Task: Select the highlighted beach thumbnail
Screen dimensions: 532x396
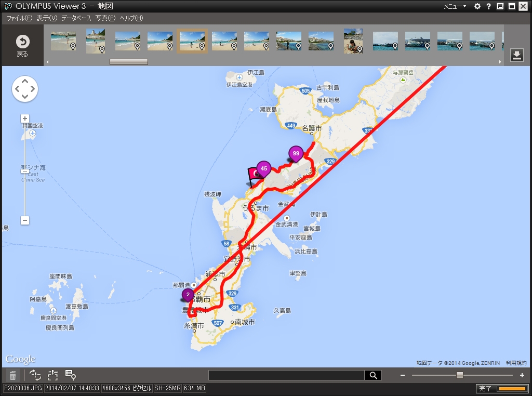Action: pyautogui.click(x=192, y=41)
